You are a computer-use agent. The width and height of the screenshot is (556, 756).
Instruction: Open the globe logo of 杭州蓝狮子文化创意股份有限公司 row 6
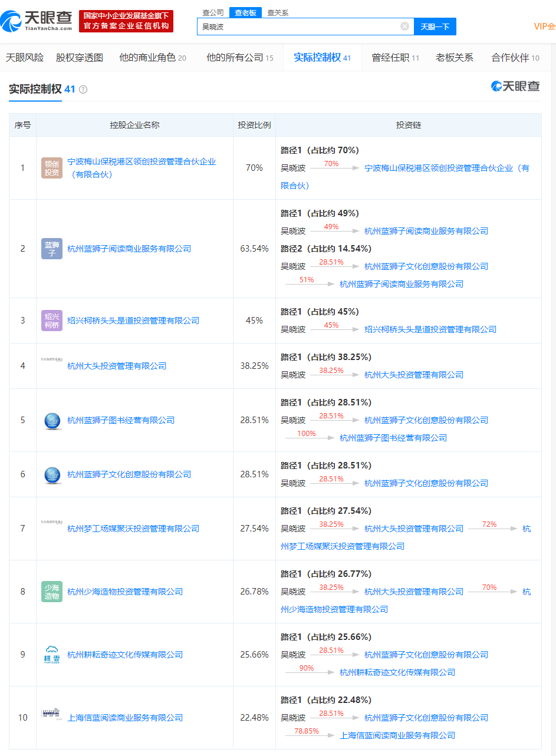pos(52,474)
